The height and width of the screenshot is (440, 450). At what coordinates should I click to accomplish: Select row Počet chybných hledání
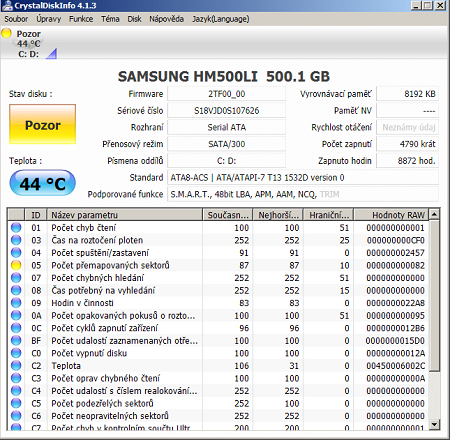218,278
